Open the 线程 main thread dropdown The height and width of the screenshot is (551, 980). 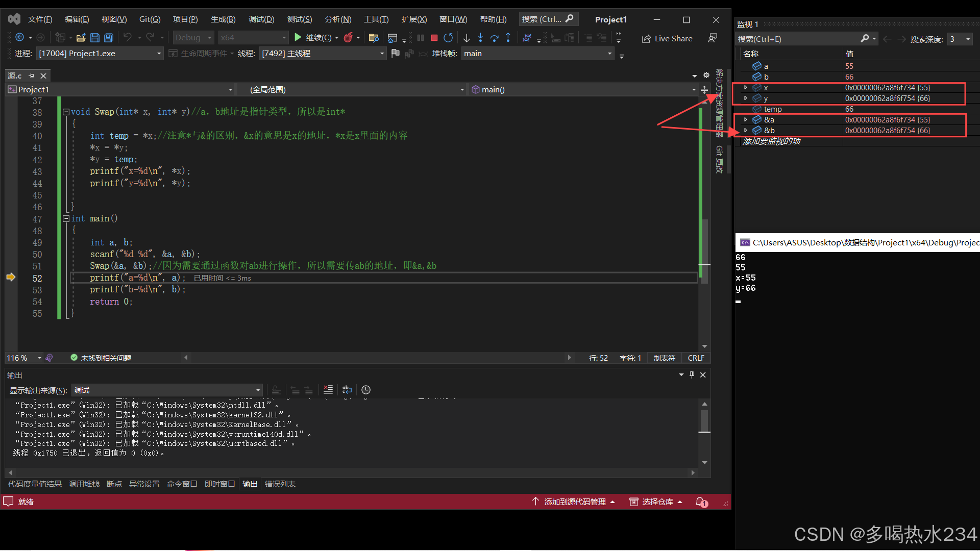coord(382,54)
